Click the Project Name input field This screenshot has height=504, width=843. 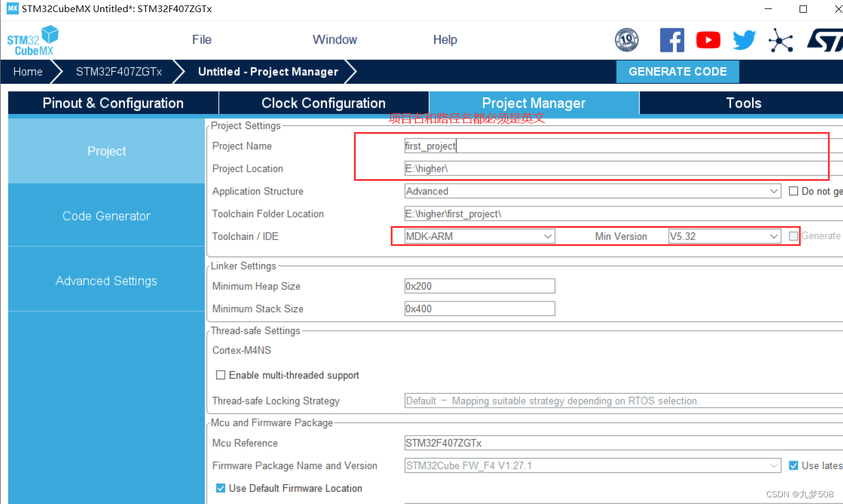[x=624, y=146]
